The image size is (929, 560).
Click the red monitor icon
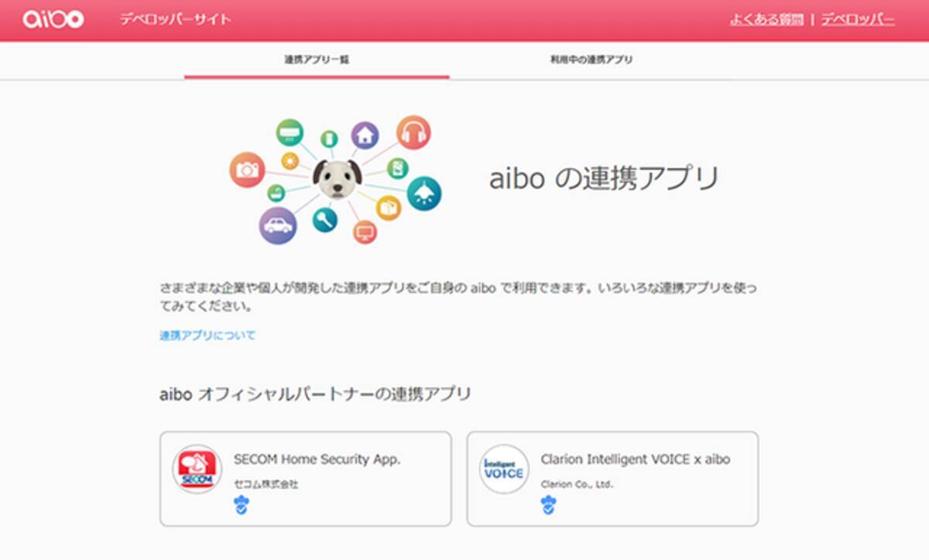(x=365, y=232)
